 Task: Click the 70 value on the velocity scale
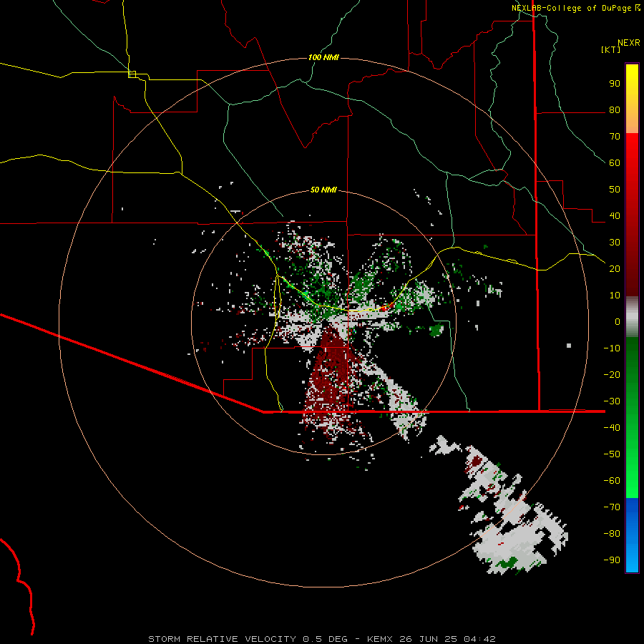coord(615,137)
